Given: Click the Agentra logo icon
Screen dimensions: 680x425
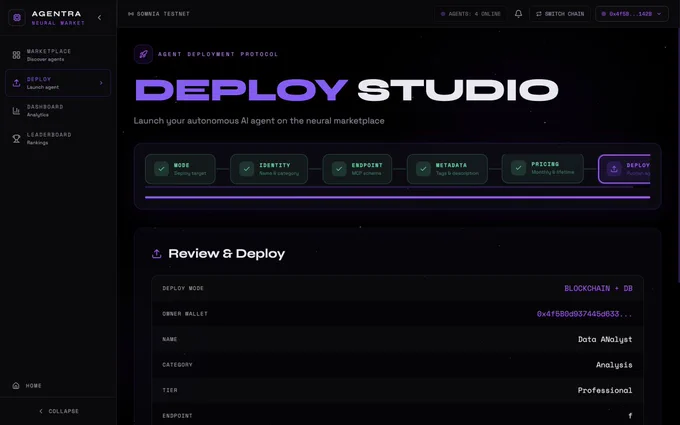Looking at the screenshot, I should click(17, 18).
